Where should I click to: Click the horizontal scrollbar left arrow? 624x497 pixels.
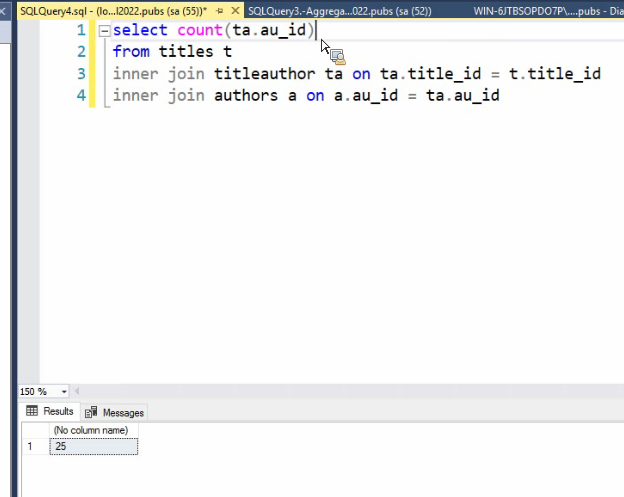[x=77, y=391]
